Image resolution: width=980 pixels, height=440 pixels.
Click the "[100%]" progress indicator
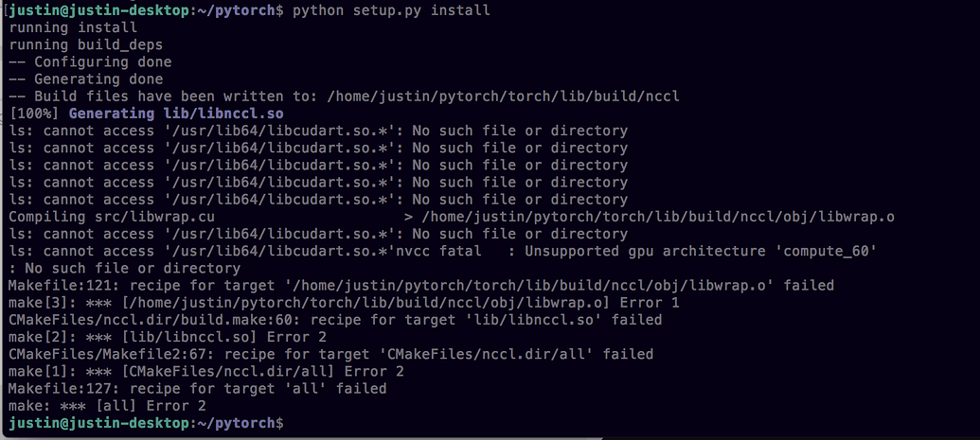[34, 114]
